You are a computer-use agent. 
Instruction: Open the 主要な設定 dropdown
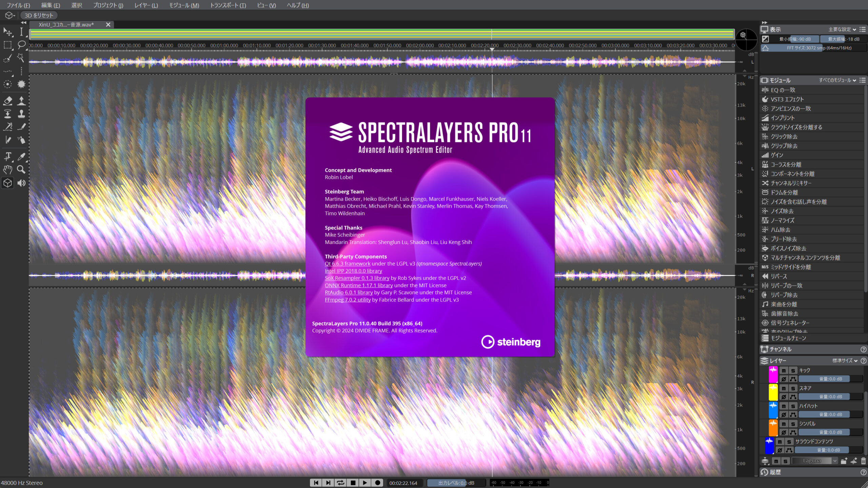(842, 29)
